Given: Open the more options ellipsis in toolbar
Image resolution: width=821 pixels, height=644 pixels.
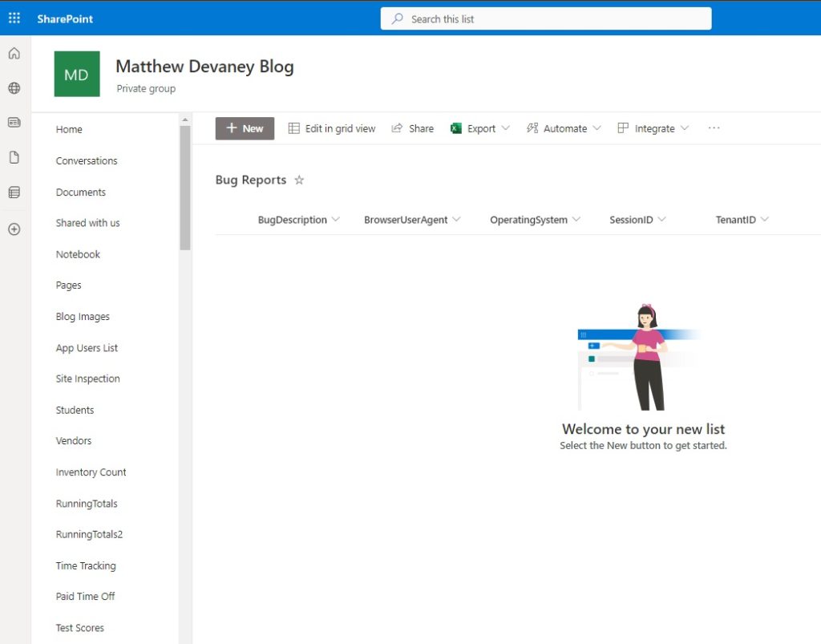Looking at the screenshot, I should (714, 128).
